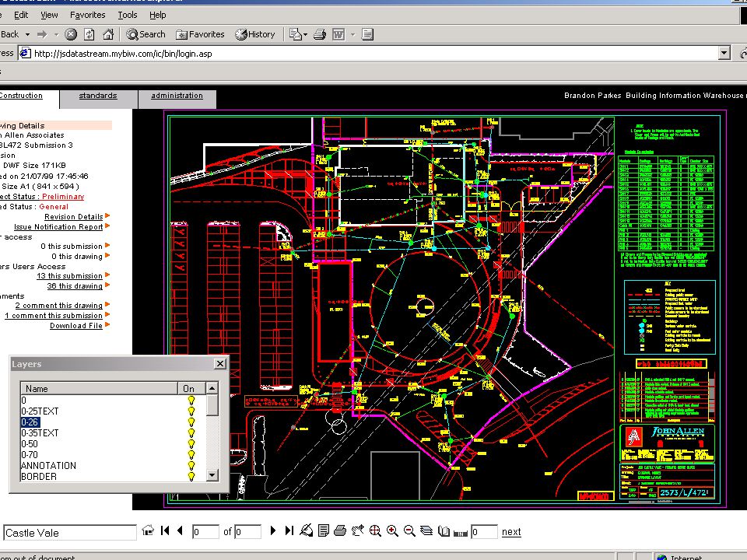Jump to the last page in the viewer
Screen dimensions: 747x560
(x=289, y=530)
